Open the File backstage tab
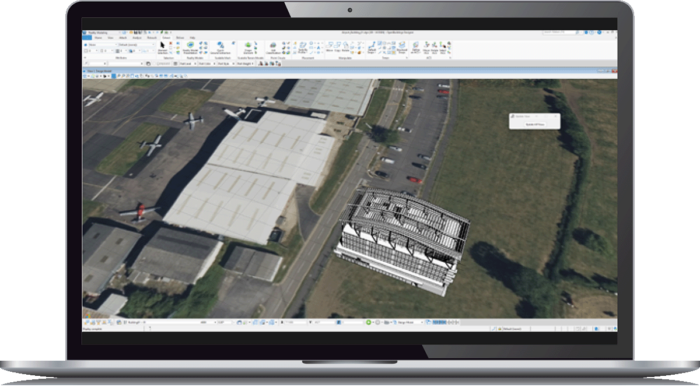This screenshot has width=700, height=391. tap(87, 37)
